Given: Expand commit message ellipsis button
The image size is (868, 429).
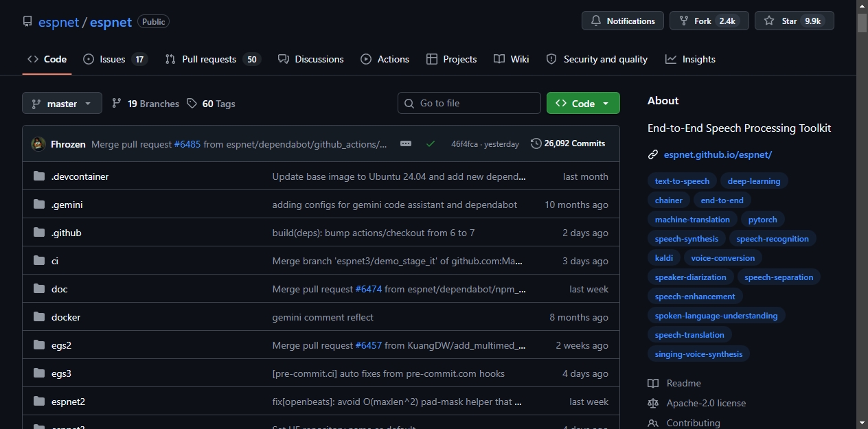Looking at the screenshot, I should (x=406, y=143).
